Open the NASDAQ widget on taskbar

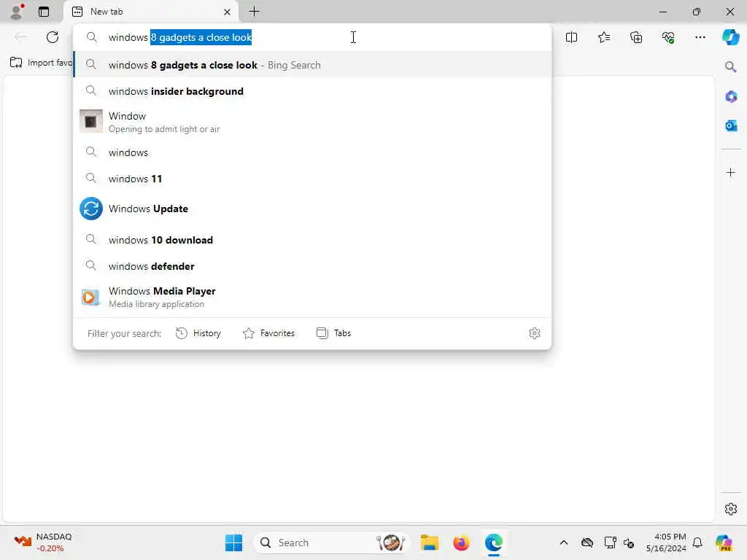pyautogui.click(x=43, y=542)
